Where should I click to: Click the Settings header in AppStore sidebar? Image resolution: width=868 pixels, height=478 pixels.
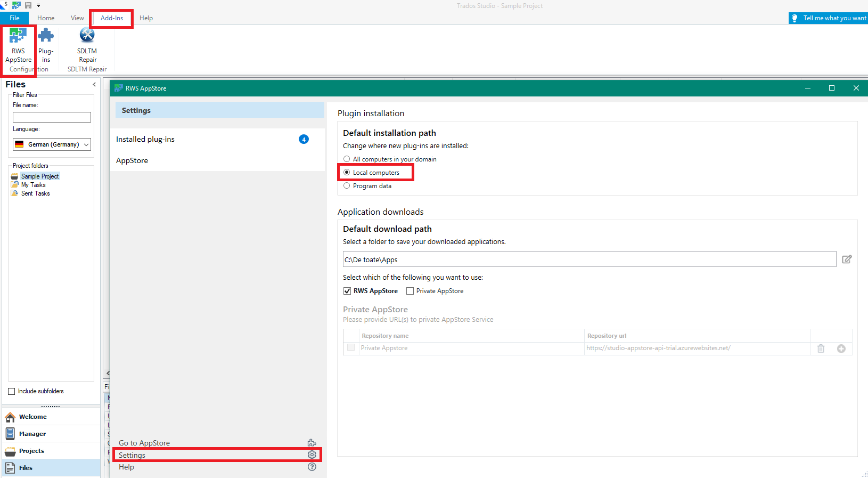coord(220,110)
